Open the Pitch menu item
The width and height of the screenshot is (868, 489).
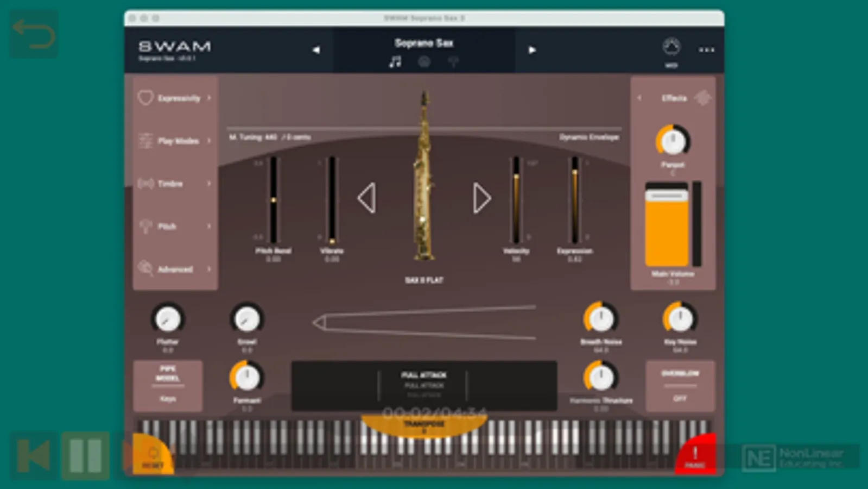(175, 226)
